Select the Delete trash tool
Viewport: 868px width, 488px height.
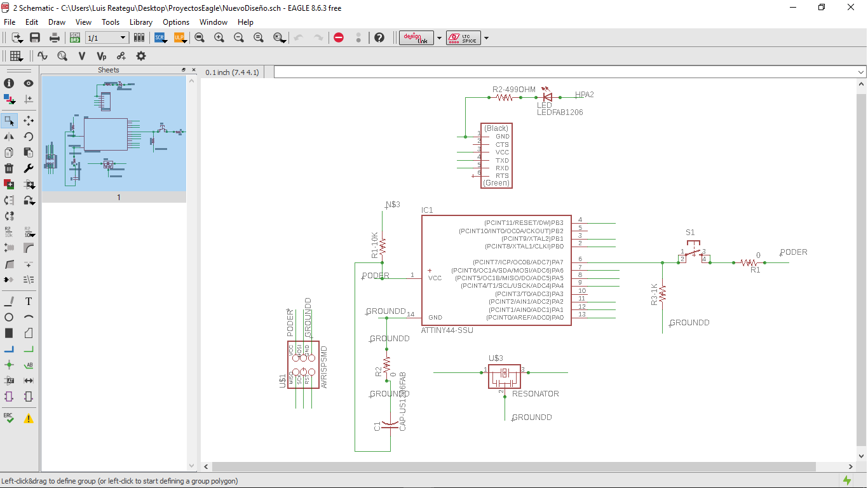(9, 168)
